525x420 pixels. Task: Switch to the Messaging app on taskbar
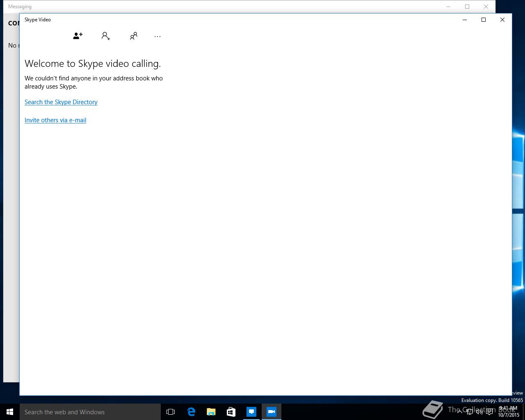(251, 412)
